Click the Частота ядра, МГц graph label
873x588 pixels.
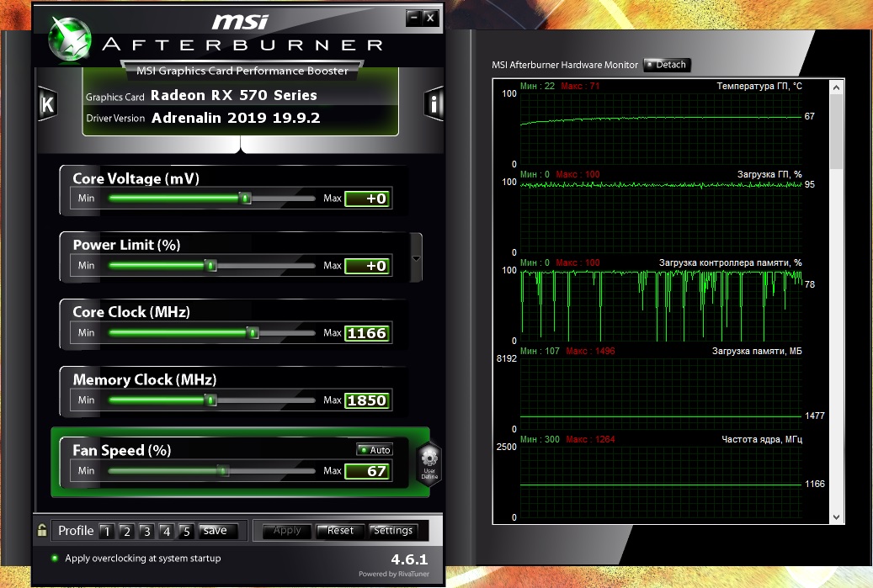coord(762,439)
